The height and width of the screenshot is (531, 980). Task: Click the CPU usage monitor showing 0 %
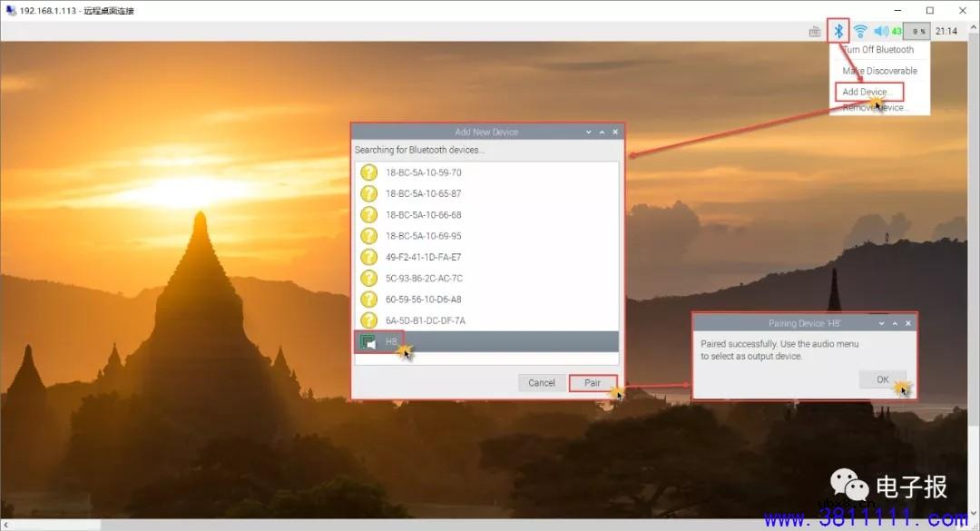coord(917,32)
